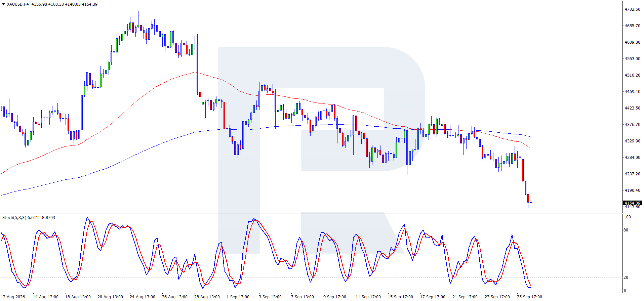Click the XAUUSD,H4 symbol title
This screenshot has height=301, width=644.
pos(18,4)
